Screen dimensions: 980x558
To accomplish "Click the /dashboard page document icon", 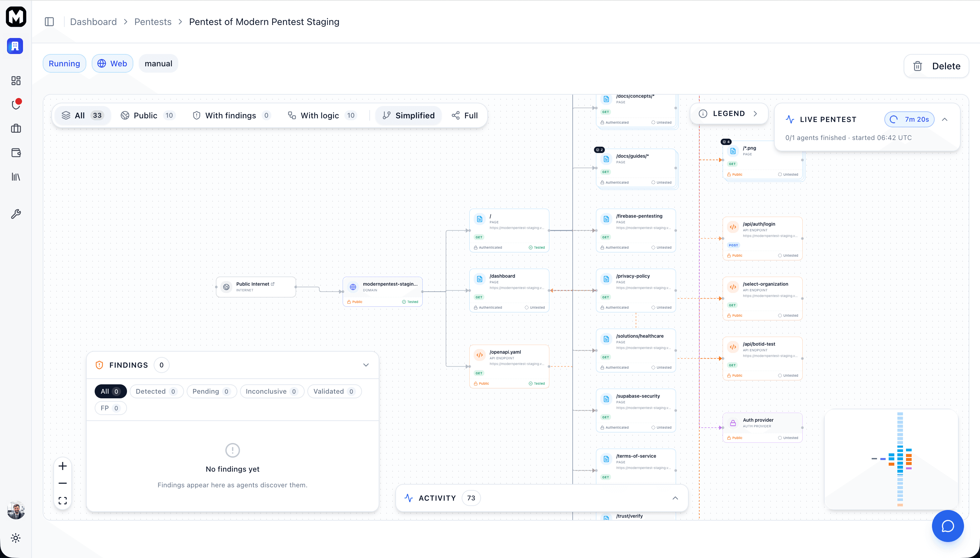I will click(480, 279).
